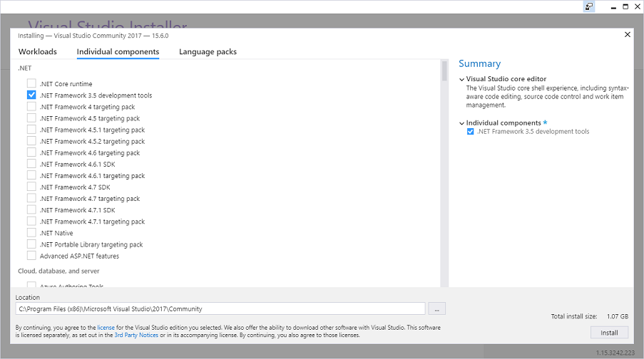Enable .NET Framework 4.7 targeting pack
Screen dimensions: 644x359
(x=31, y=198)
